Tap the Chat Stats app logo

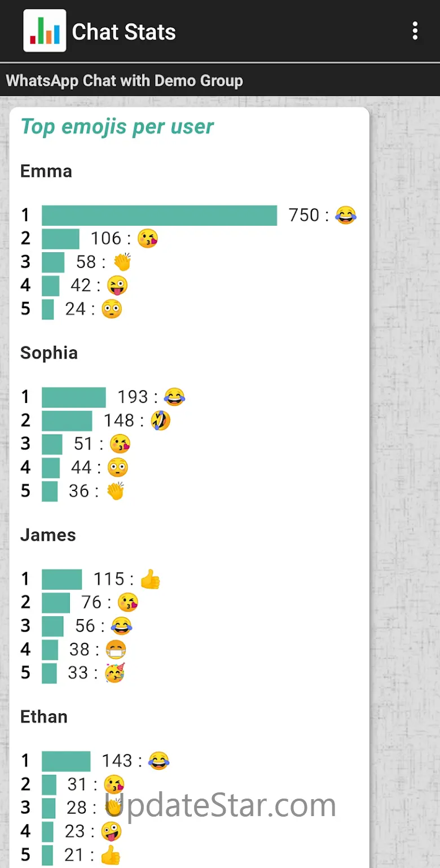(x=45, y=31)
